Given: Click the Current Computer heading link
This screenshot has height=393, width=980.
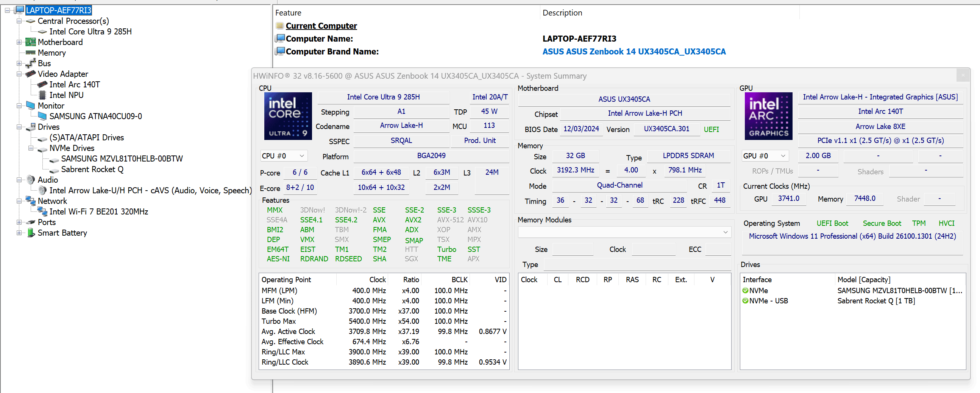Looking at the screenshot, I should [321, 26].
